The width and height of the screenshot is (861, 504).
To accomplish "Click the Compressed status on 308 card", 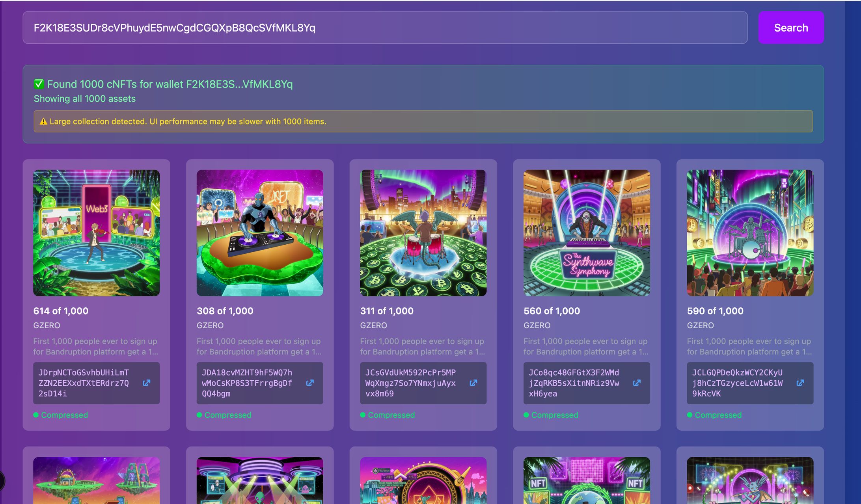I will point(227,415).
